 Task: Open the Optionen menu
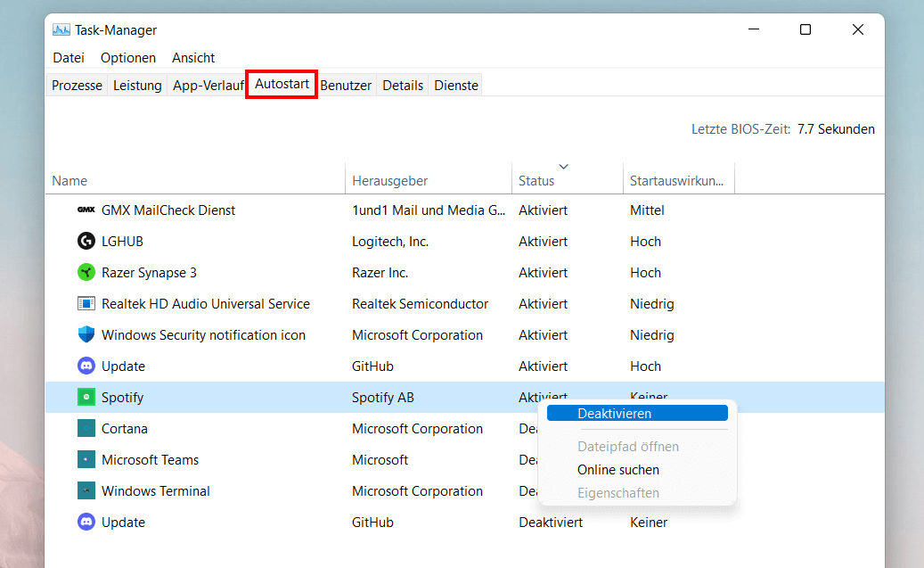(128, 58)
